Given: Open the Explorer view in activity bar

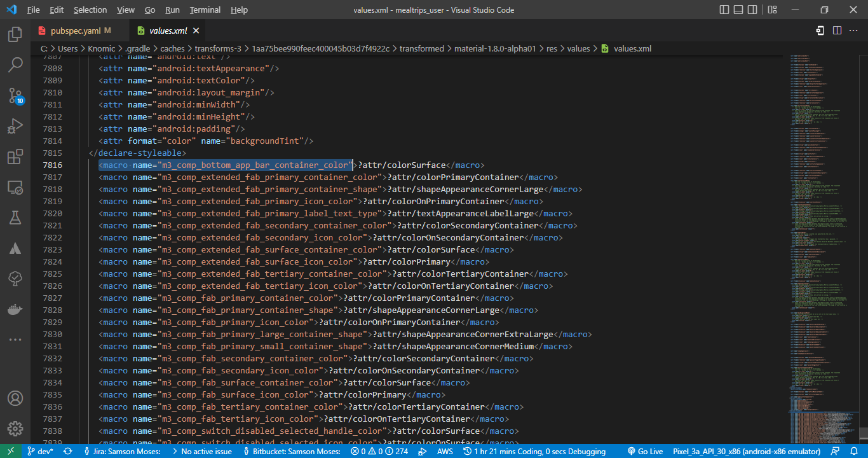Looking at the screenshot, I should (15, 34).
